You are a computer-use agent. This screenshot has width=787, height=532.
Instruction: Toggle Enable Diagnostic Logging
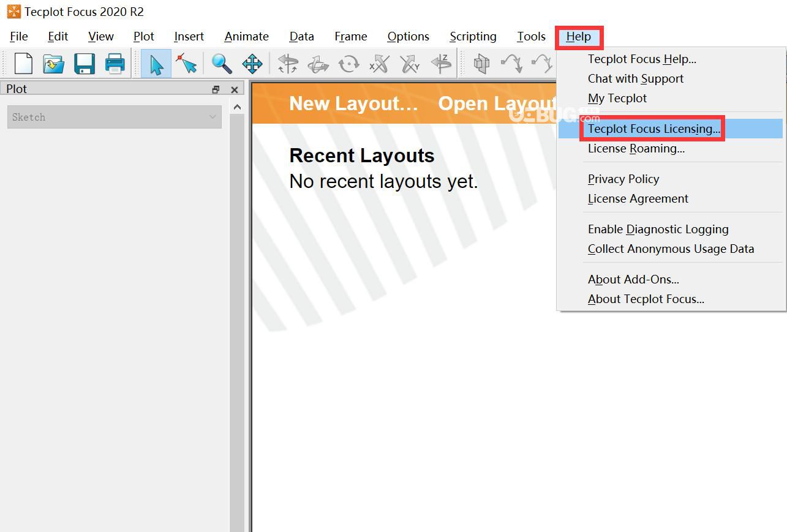671,230
